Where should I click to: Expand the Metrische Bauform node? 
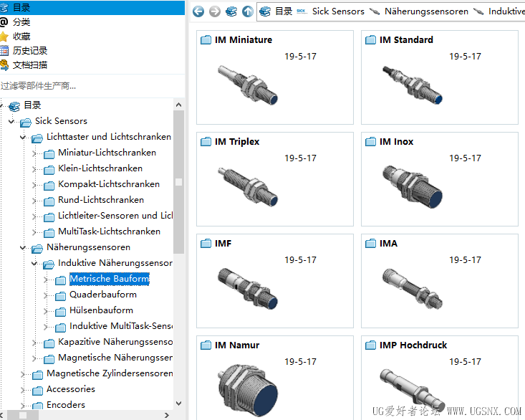(46, 280)
